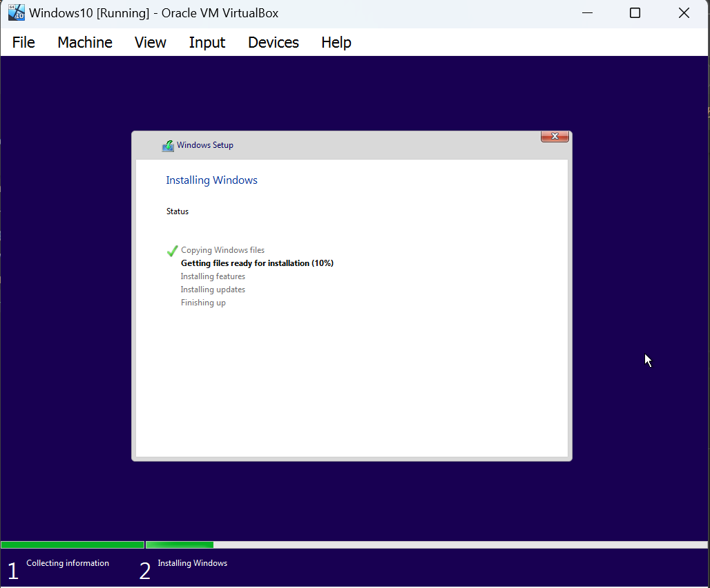Click step 1 'Collecting information' label
Image resolution: width=710 pixels, height=588 pixels.
click(68, 563)
